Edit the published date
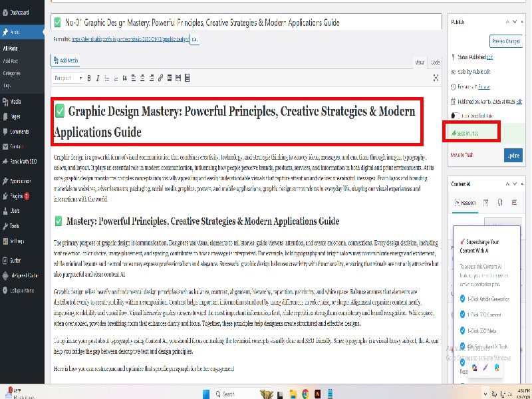Image resolution: width=532 pixels, height=399 pixels. pyautogui.click(x=519, y=102)
